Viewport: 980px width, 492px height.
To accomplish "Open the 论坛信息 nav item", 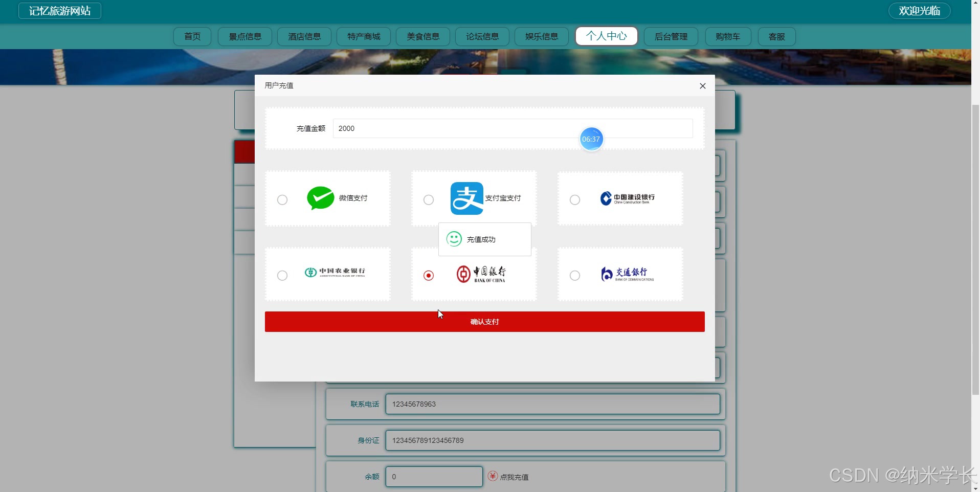I will tap(482, 36).
